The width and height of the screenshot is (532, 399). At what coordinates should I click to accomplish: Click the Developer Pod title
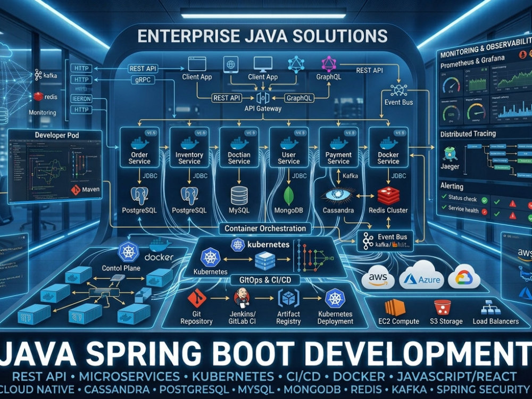[57, 135]
